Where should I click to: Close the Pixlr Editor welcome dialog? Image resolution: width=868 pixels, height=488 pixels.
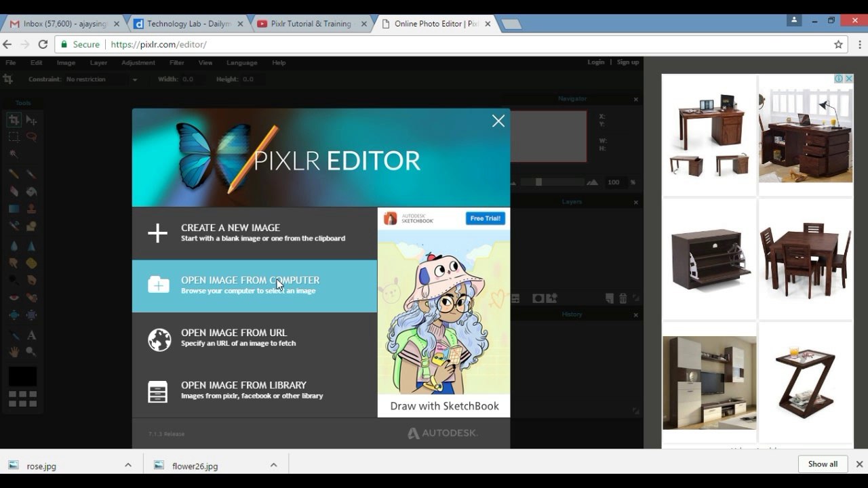click(x=498, y=121)
